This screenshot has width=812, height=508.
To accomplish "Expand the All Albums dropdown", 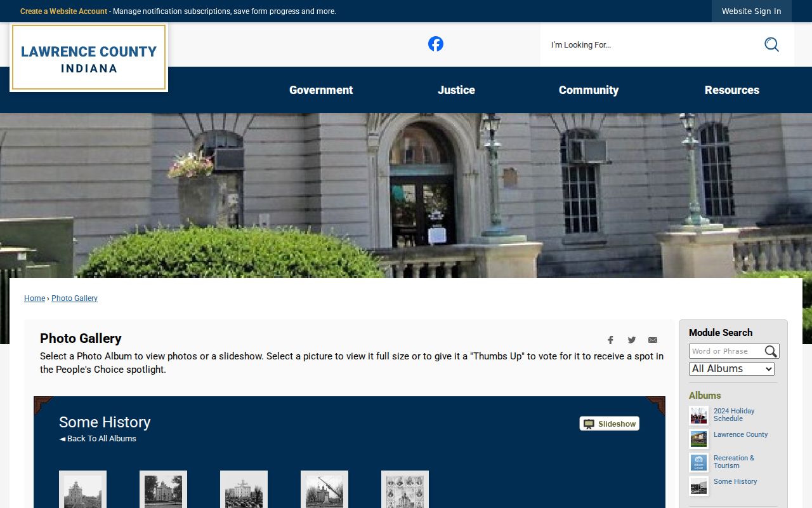I will click(731, 369).
